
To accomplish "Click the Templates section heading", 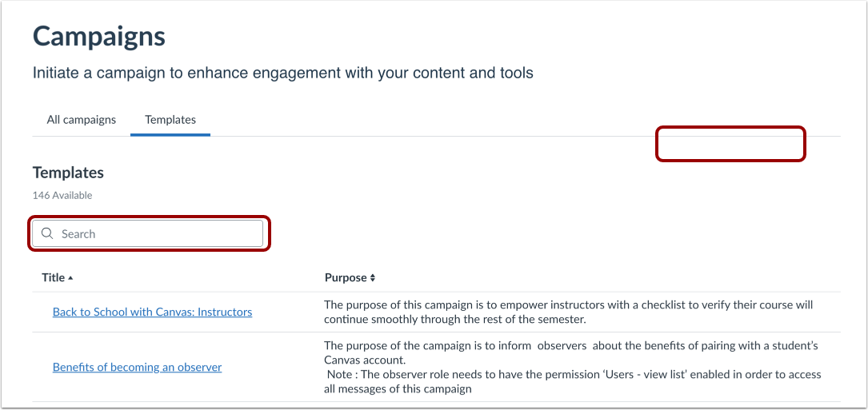I will (x=68, y=173).
